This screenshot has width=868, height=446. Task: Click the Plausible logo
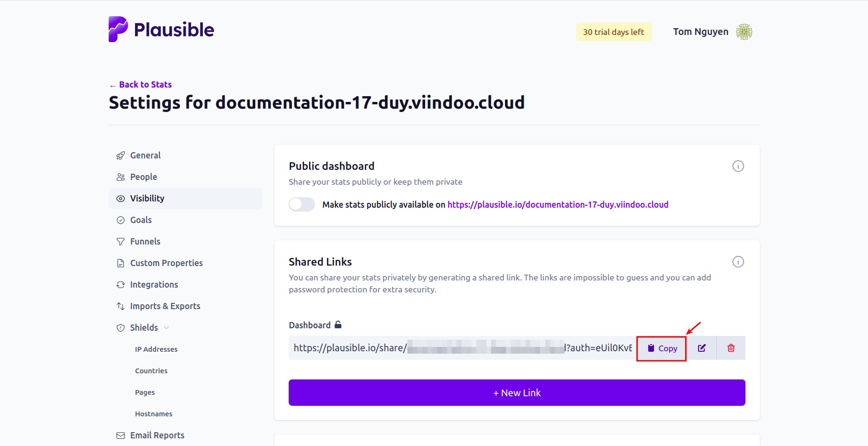[x=161, y=30]
